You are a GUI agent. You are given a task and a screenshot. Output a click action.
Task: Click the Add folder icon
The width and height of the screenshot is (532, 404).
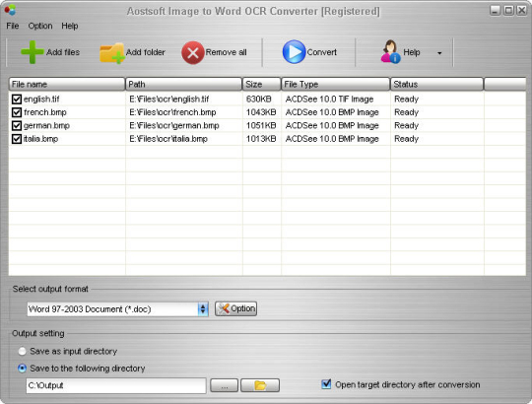click(112, 53)
